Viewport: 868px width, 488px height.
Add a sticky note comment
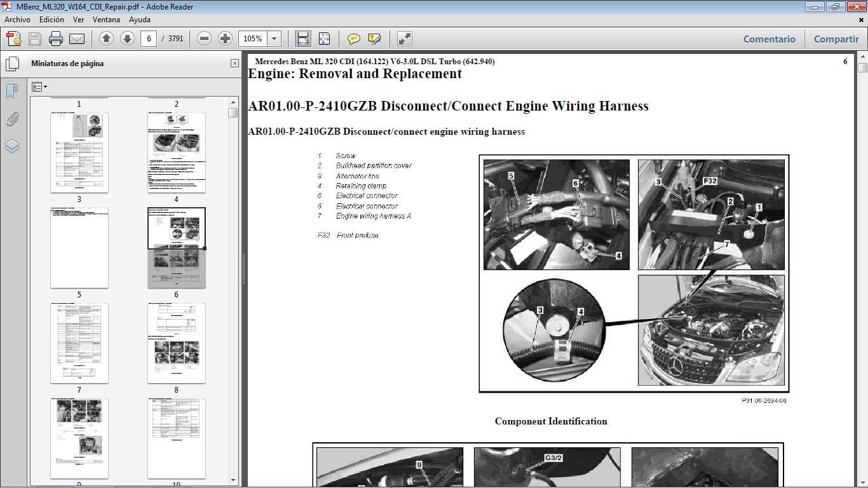coord(354,39)
